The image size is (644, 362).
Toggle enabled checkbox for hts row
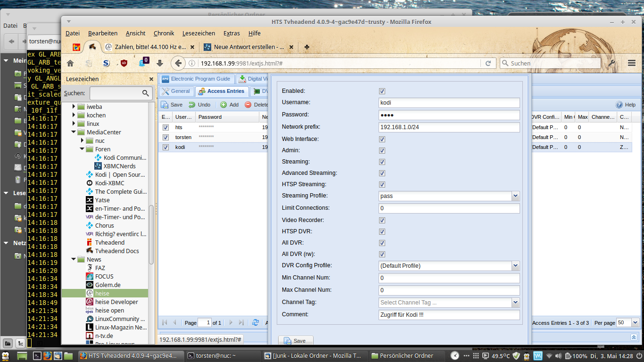coord(166,127)
